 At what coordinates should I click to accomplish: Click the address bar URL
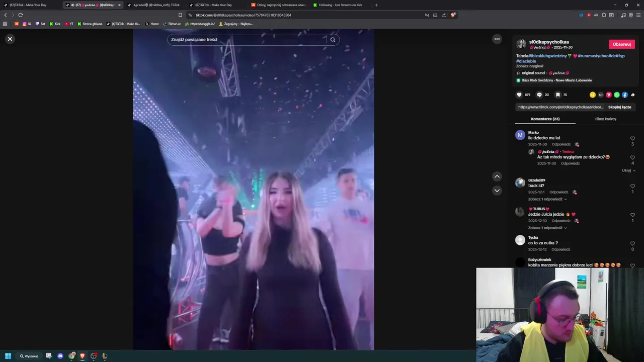(243, 15)
